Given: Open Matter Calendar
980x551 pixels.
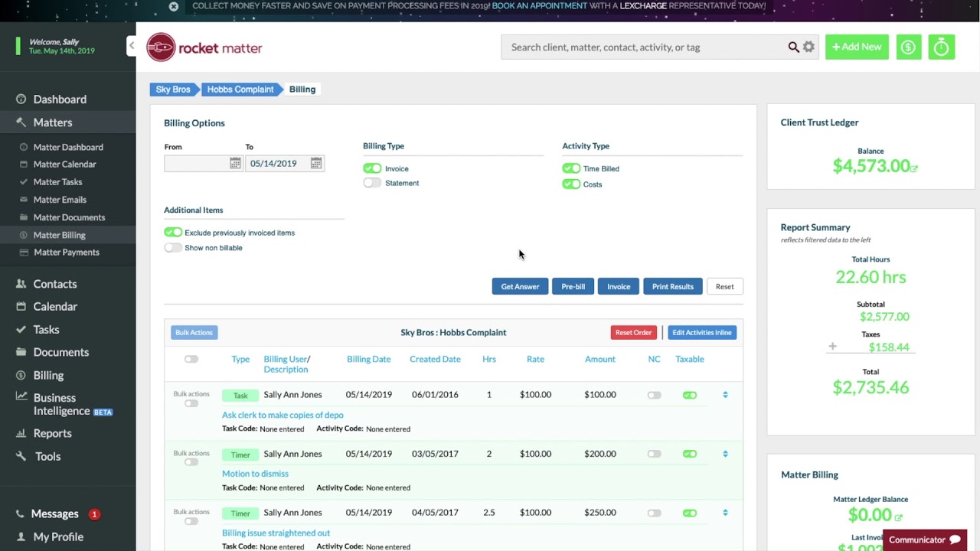Looking at the screenshot, I should (65, 164).
